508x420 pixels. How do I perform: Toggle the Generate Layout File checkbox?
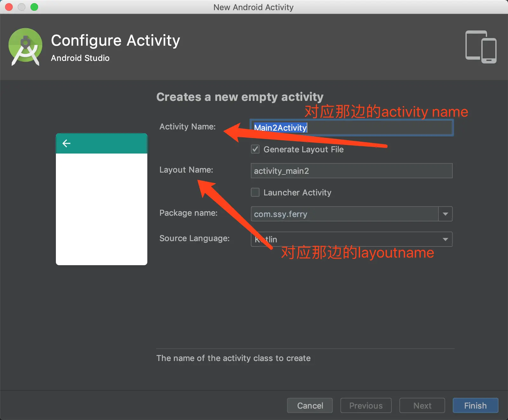coord(255,149)
